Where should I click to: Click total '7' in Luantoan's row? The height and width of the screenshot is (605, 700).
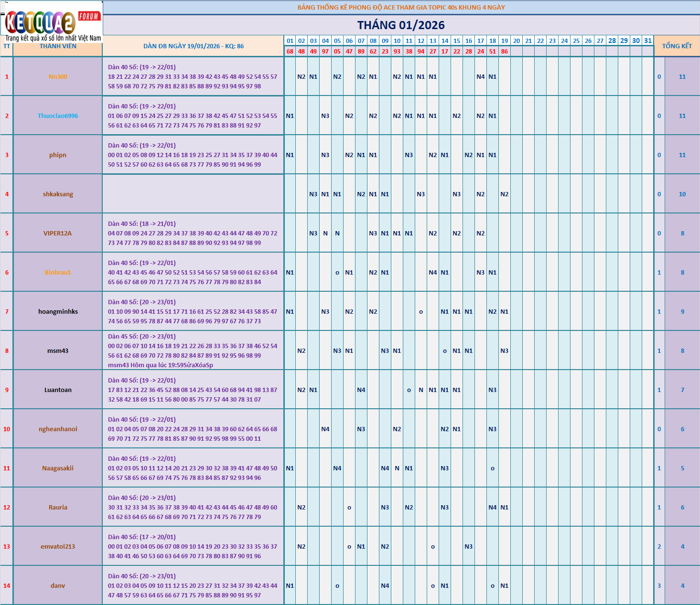pyautogui.click(x=682, y=390)
